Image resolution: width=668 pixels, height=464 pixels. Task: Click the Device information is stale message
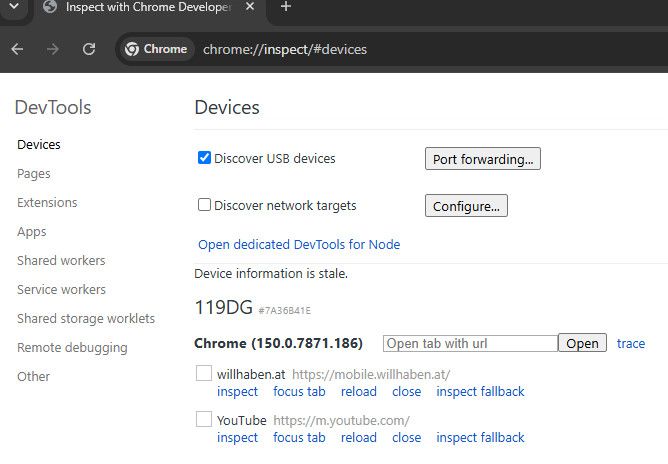pos(271,274)
